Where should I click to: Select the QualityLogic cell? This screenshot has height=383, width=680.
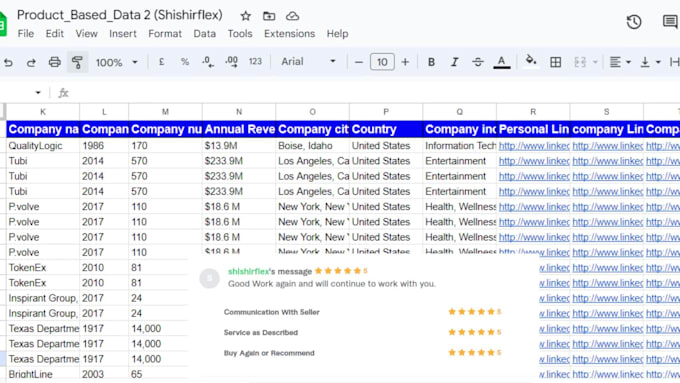coord(42,146)
